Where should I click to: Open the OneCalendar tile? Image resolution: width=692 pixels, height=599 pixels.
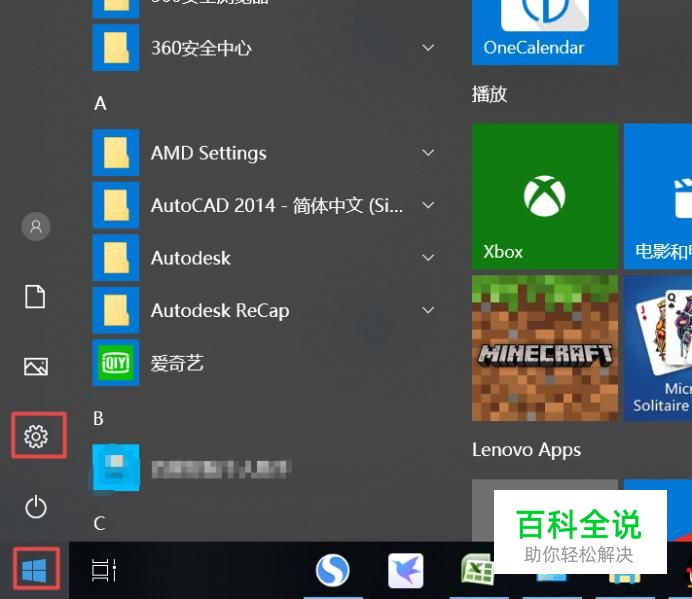tap(545, 32)
